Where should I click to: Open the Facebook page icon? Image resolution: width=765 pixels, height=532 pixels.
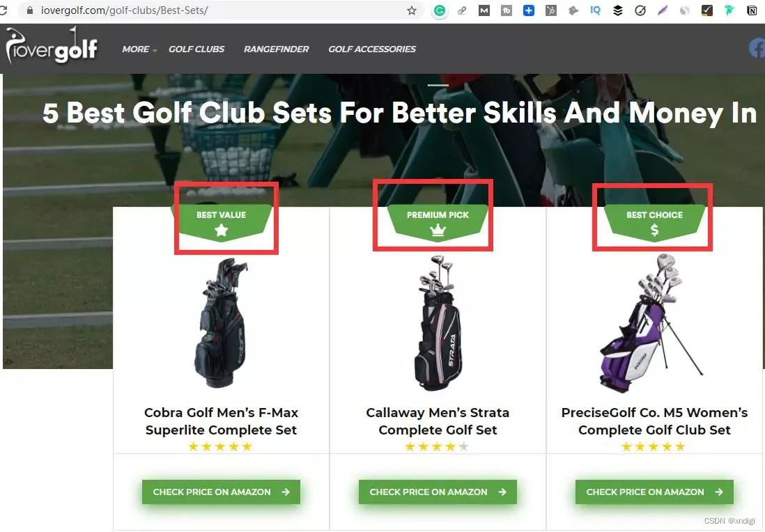[757, 48]
